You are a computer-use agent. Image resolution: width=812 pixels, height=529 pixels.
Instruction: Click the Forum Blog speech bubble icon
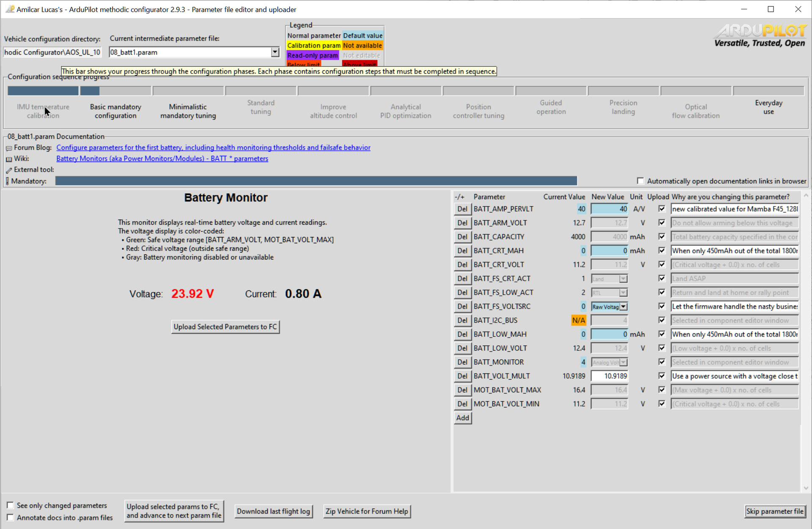[9, 148]
